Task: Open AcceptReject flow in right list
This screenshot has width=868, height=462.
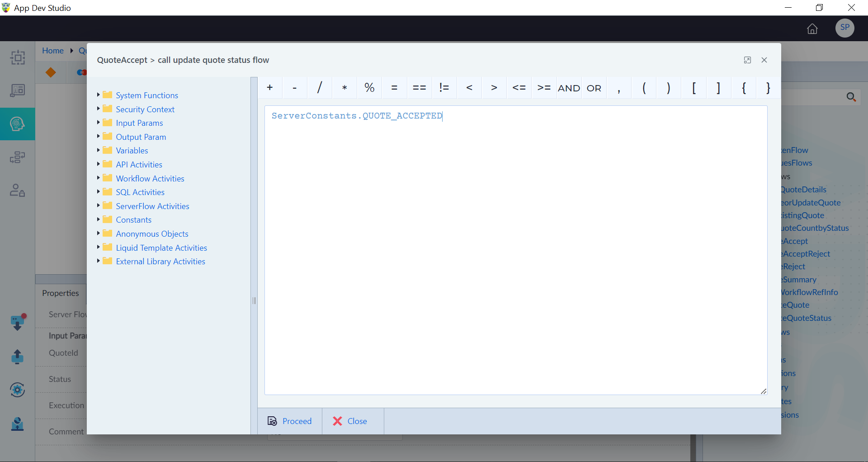Action: tap(807, 254)
